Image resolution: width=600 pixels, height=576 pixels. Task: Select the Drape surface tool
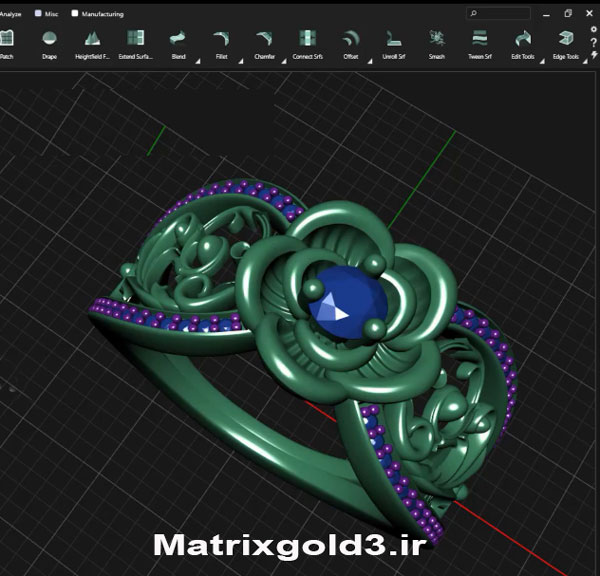pos(49,45)
